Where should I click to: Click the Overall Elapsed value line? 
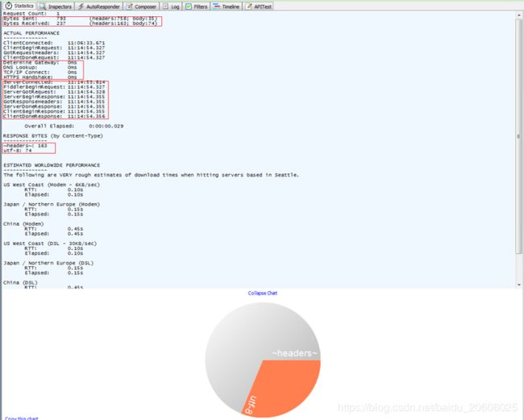click(74, 126)
